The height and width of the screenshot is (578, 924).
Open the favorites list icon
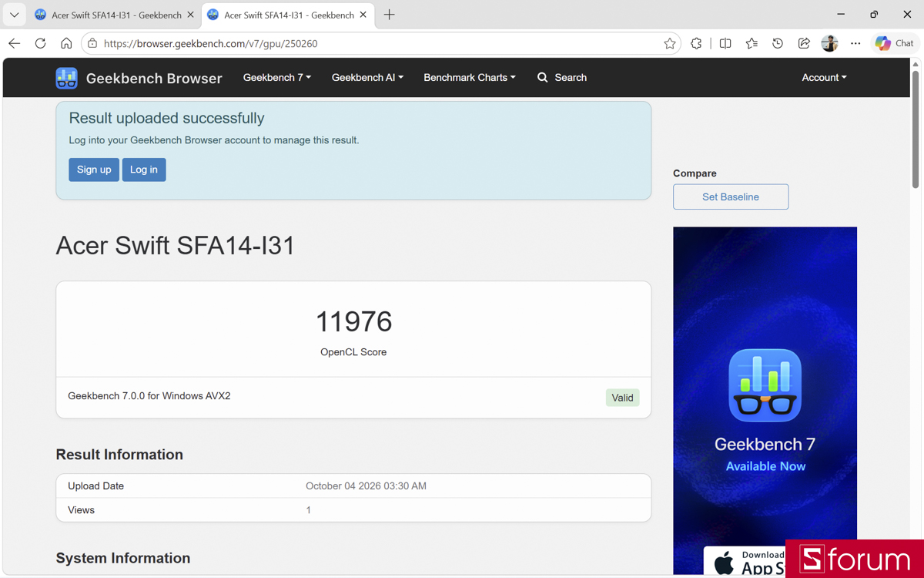(752, 44)
